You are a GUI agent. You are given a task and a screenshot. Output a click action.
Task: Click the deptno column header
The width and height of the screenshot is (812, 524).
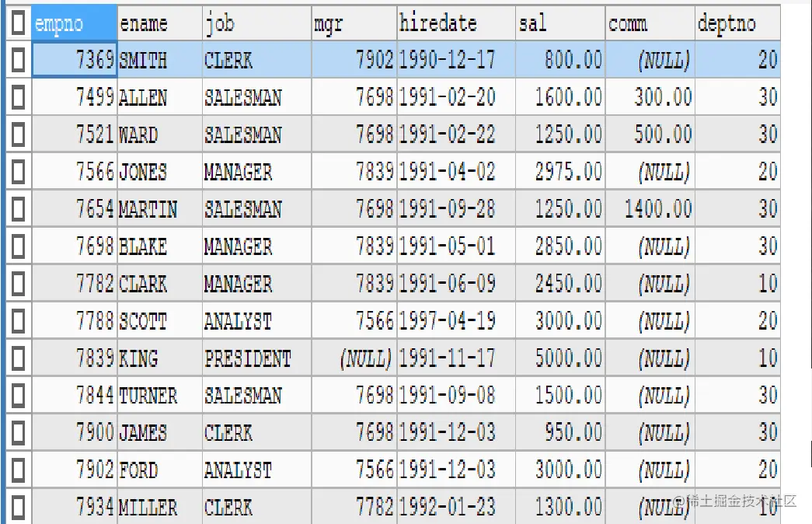coord(737,23)
